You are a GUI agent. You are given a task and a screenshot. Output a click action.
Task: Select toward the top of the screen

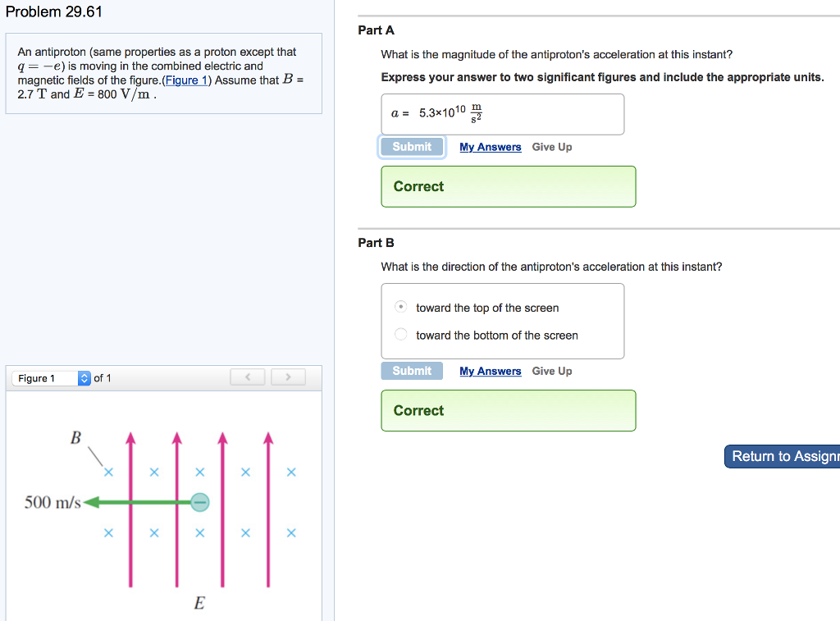(400, 307)
